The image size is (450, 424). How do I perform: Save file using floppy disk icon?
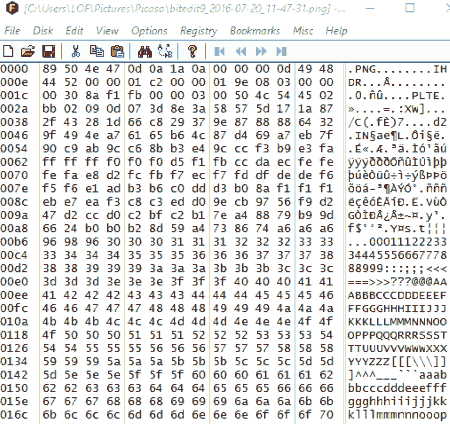tap(48, 51)
